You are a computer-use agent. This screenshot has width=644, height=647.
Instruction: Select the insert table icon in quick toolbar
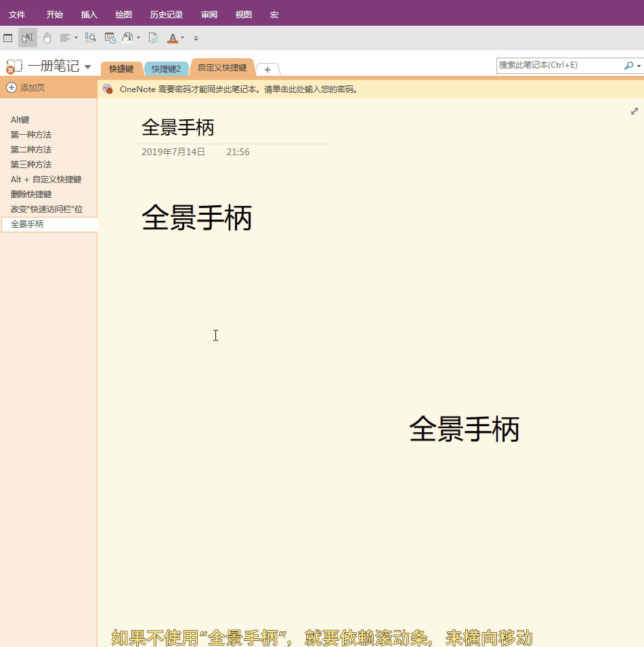click(x=8, y=38)
